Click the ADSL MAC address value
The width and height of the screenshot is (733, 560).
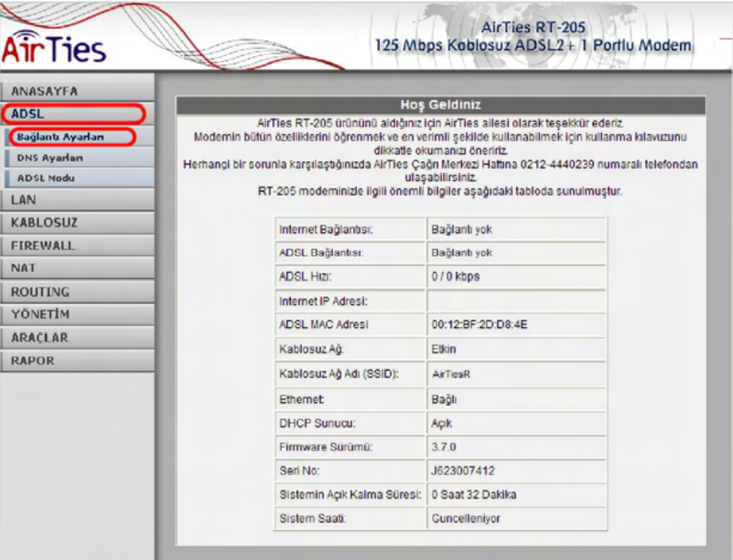tap(479, 325)
